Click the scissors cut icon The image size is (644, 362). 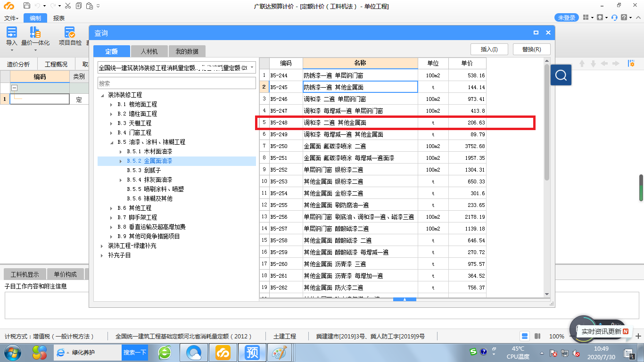pyautogui.click(x=68, y=6)
